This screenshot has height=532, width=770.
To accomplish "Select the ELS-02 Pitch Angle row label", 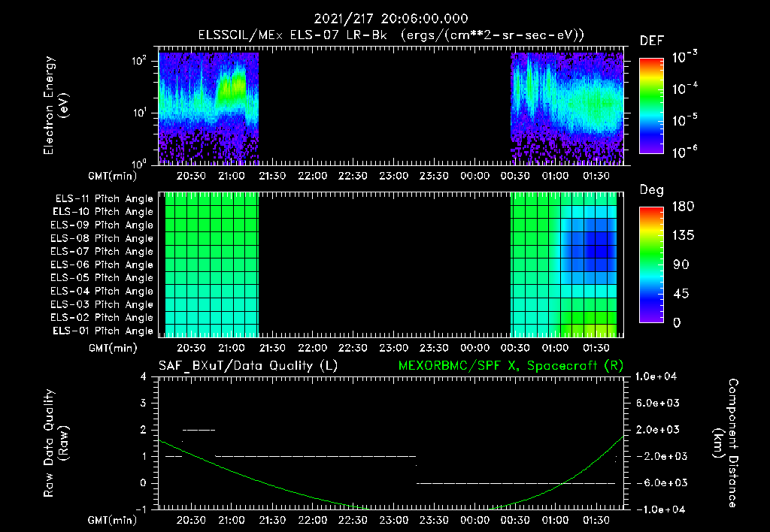I will coord(102,318).
